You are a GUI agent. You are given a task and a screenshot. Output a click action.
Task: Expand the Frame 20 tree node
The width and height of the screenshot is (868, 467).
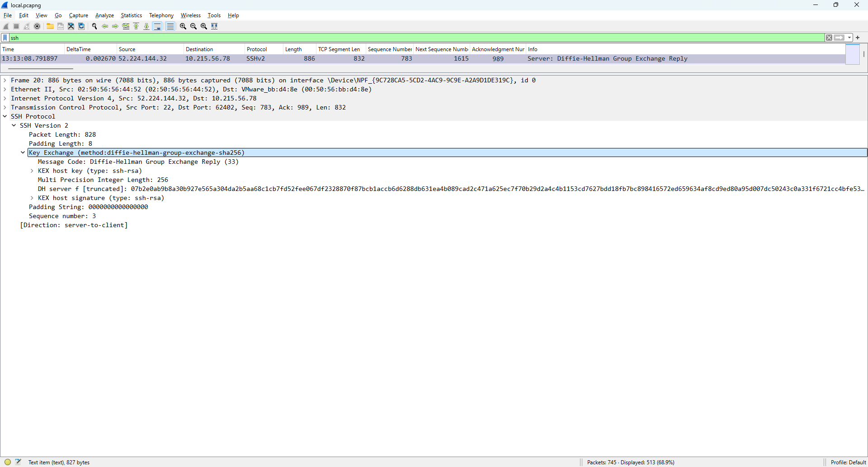[5, 80]
